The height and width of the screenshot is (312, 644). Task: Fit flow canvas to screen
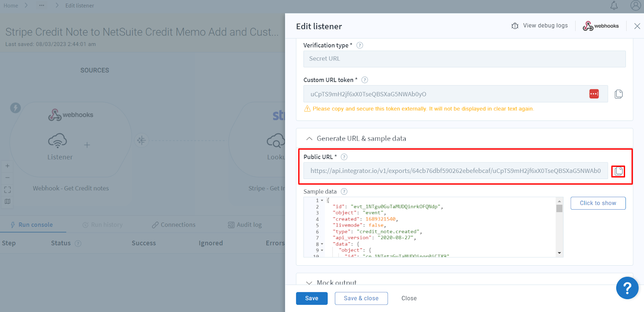click(x=7, y=189)
